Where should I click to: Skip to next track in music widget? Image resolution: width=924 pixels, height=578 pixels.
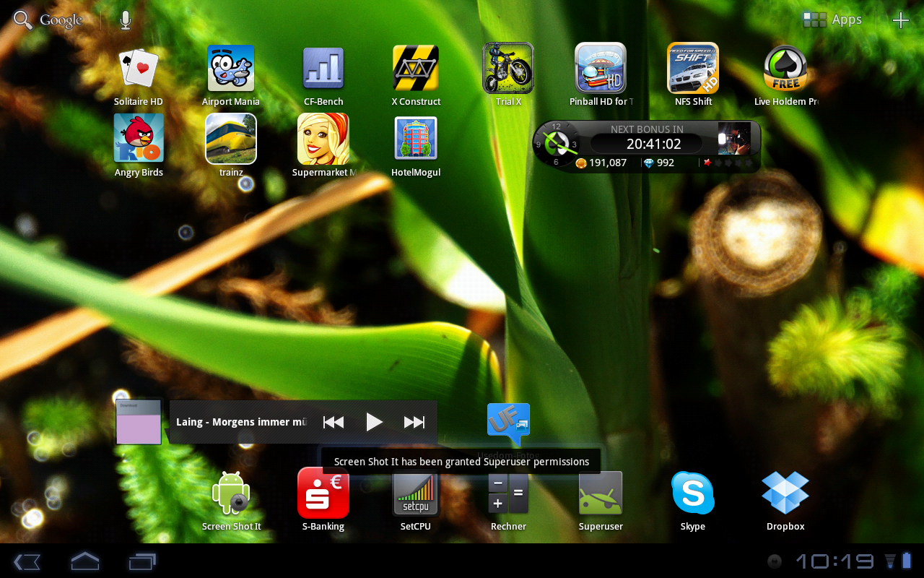pos(414,422)
